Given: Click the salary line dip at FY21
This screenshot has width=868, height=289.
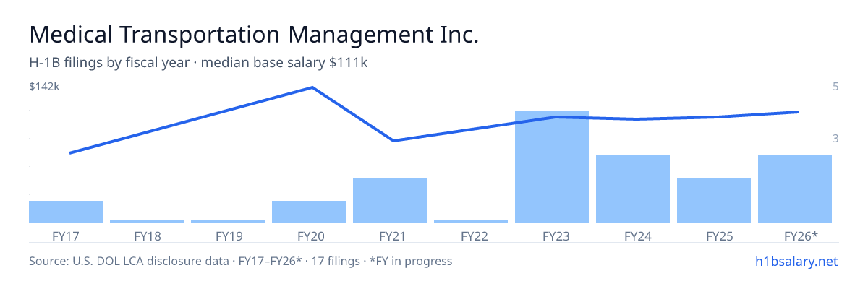Looking at the screenshot, I should (393, 140).
